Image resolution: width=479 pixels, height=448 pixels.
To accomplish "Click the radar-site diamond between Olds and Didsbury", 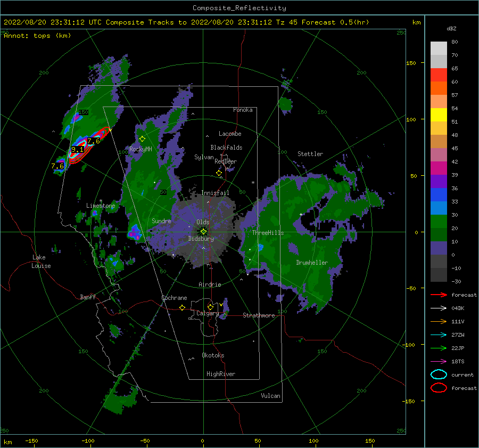I will [203, 232].
